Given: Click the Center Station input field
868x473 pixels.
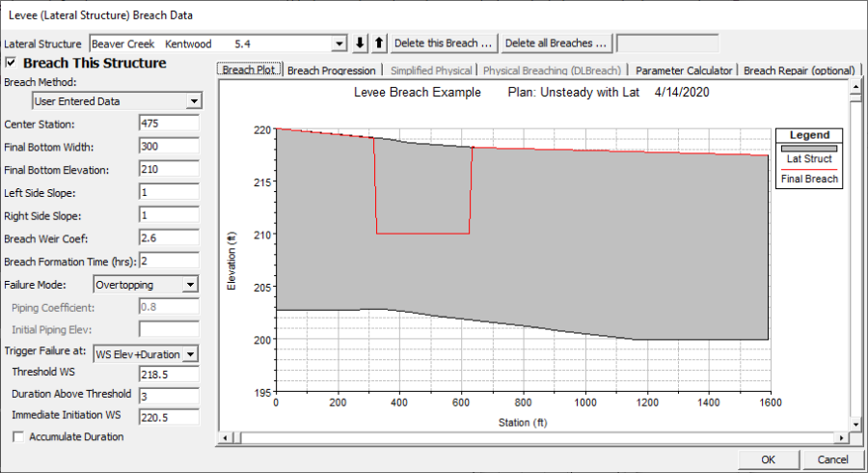Looking at the screenshot, I should pos(169,124).
